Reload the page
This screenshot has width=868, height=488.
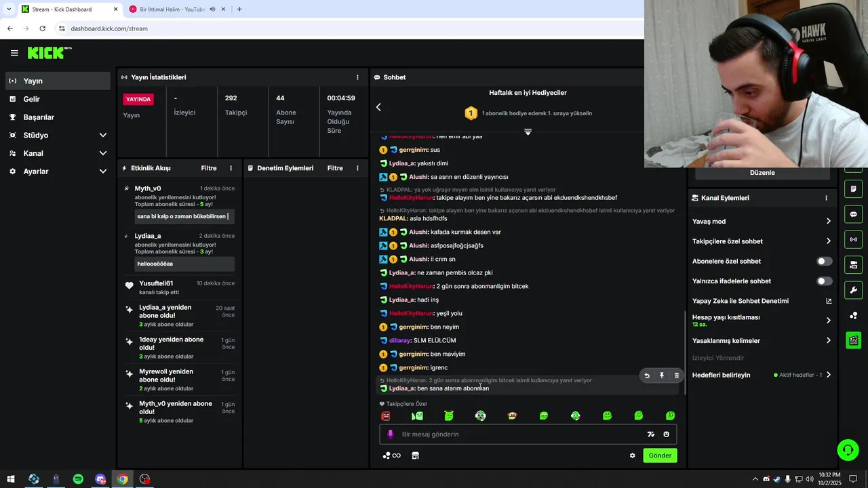pyautogui.click(x=42, y=28)
